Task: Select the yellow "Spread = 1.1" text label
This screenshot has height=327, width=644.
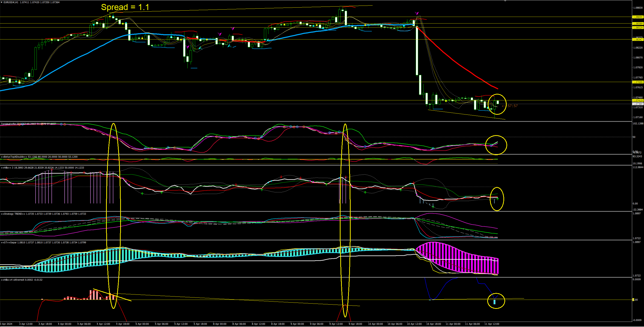Action: tap(125, 7)
